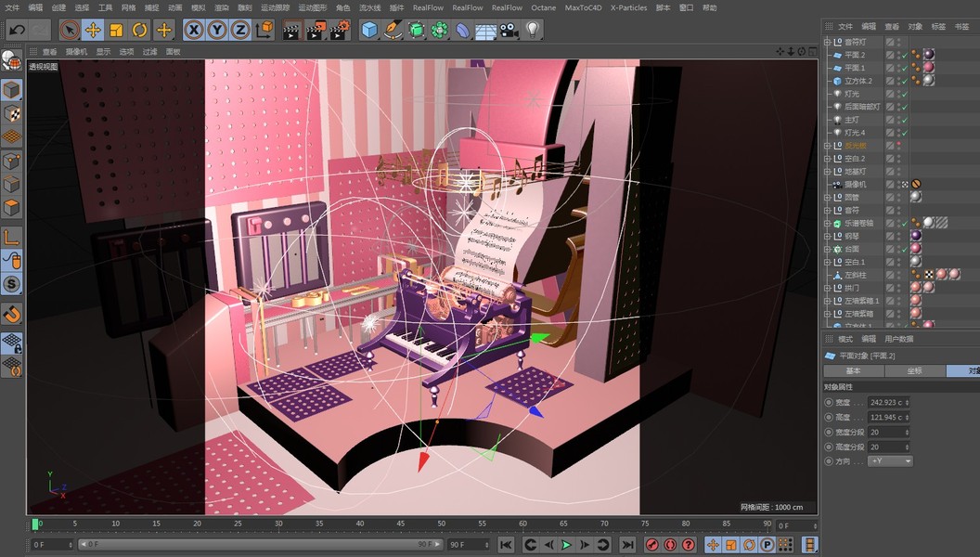Open the object manager 标签 menu
Image resolution: width=980 pixels, height=557 pixels.
[938, 26]
